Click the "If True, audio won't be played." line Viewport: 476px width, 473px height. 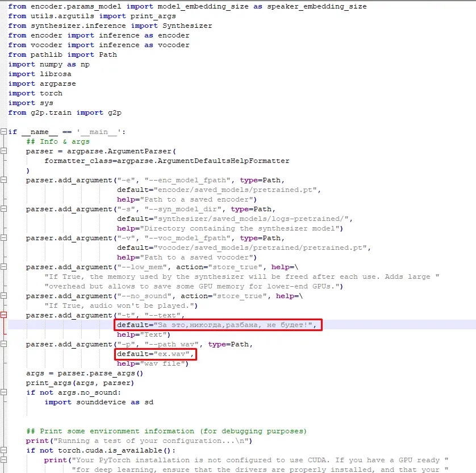pos(121,306)
